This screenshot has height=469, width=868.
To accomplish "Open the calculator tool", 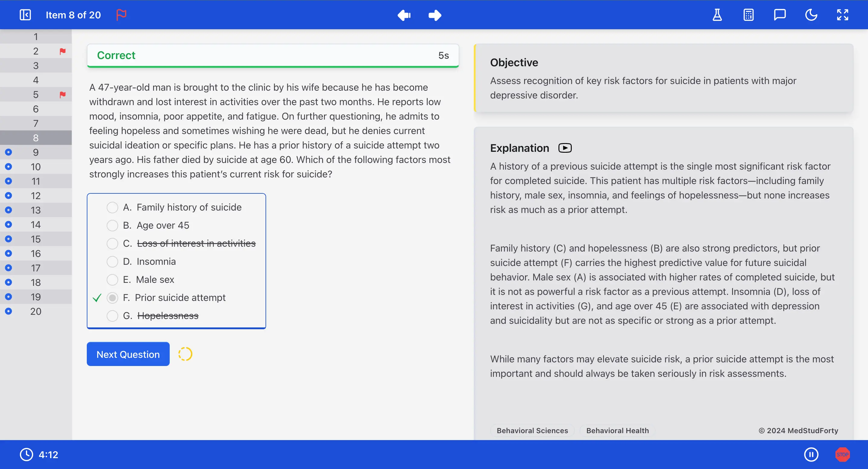I will click(748, 15).
